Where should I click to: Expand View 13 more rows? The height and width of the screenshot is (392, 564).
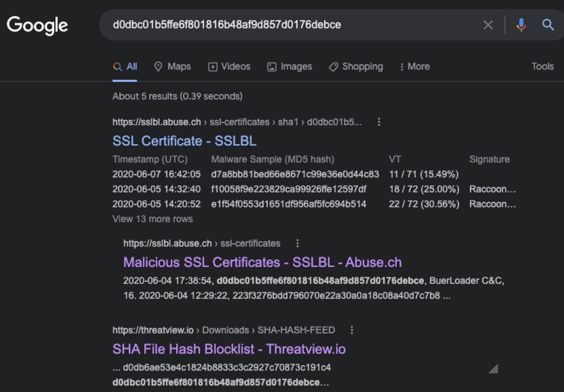152,219
